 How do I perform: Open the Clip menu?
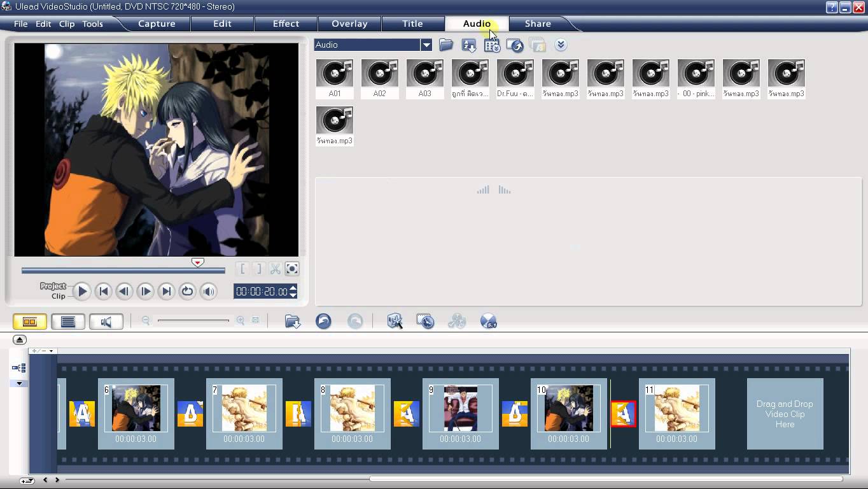tap(67, 24)
